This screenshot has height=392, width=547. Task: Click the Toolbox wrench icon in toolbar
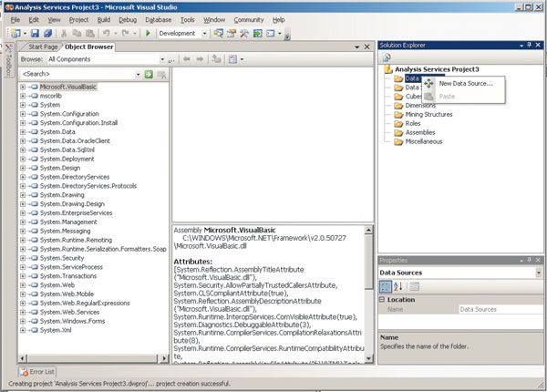coord(244,33)
